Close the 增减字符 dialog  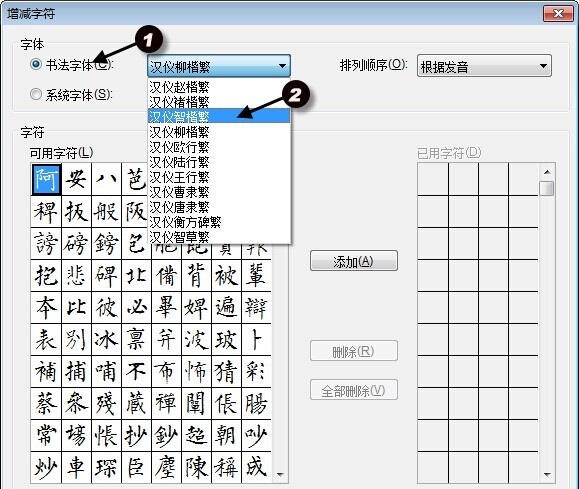[559, 14]
